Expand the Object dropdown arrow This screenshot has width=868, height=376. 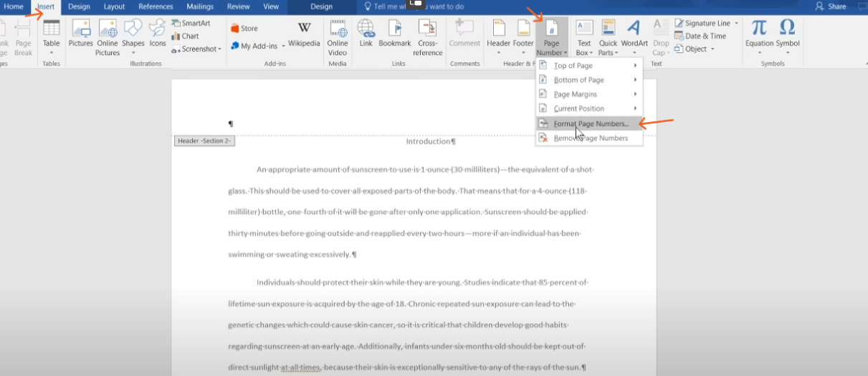click(x=711, y=50)
